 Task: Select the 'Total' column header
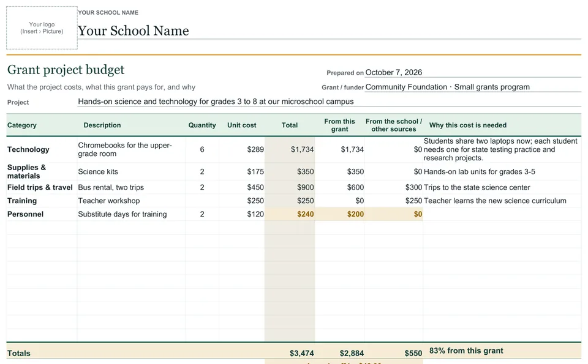pyautogui.click(x=290, y=125)
